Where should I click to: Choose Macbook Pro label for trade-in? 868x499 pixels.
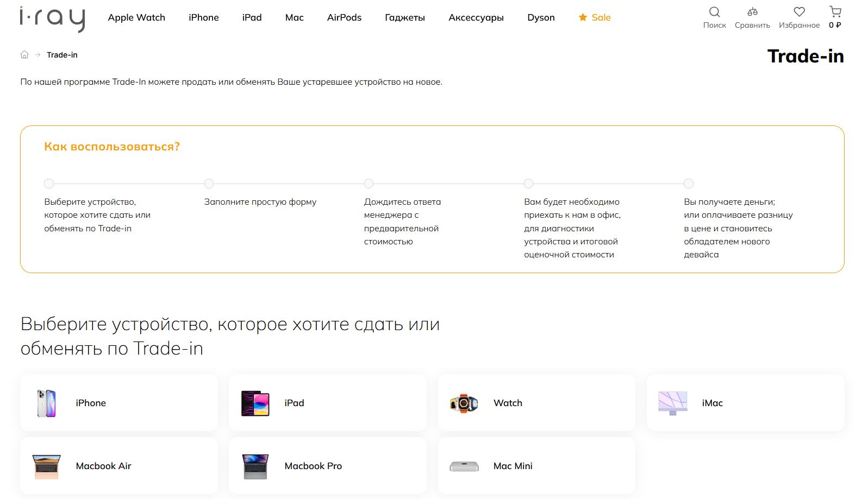[x=313, y=466]
